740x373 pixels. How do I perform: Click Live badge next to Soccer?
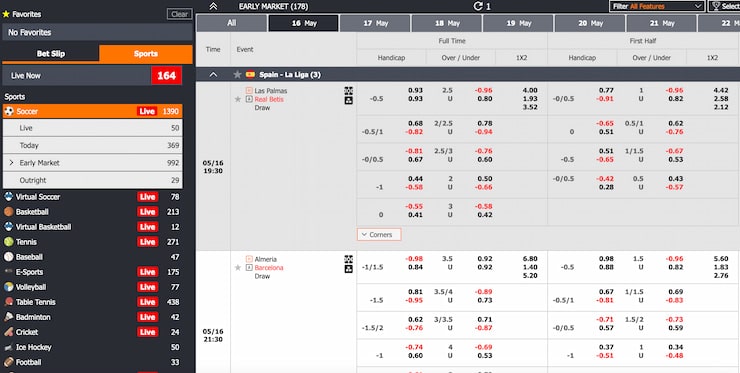(x=147, y=111)
